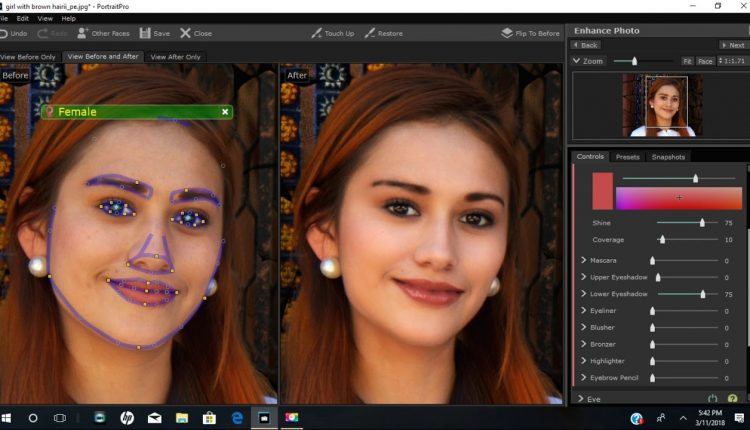750x430 pixels.
Task: Open the View menu
Action: click(x=45, y=19)
